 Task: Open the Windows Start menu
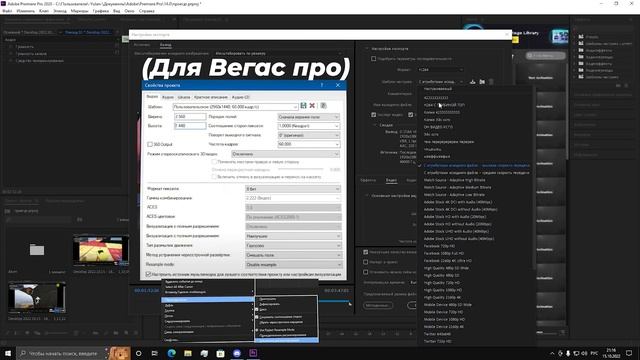click(x=8, y=353)
